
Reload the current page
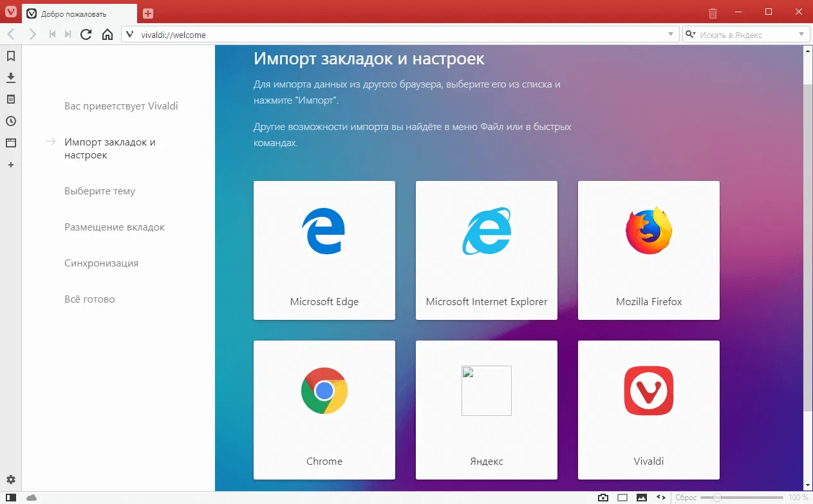(x=86, y=35)
